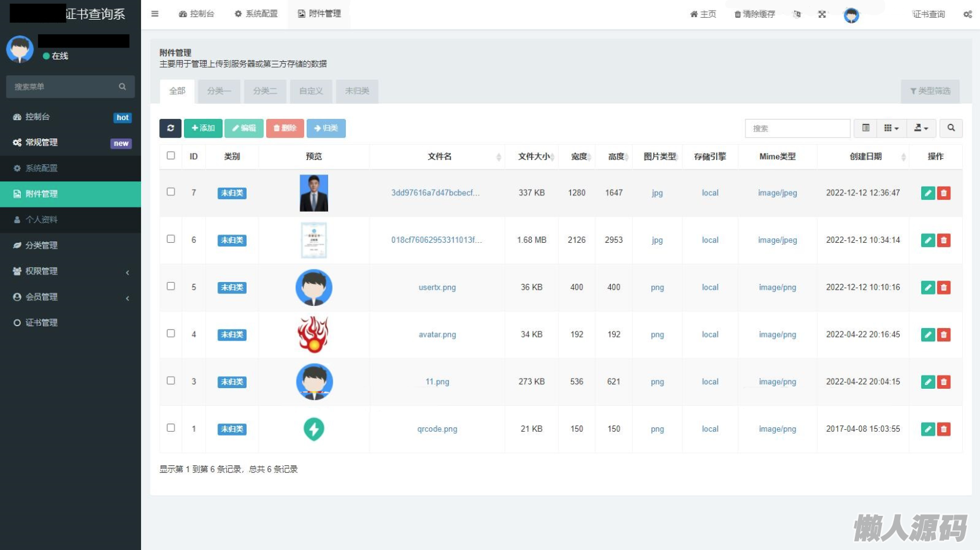Click red delete icon for qrcode.png row
Image resolution: width=980 pixels, height=550 pixels.
[x=944, y=429]
